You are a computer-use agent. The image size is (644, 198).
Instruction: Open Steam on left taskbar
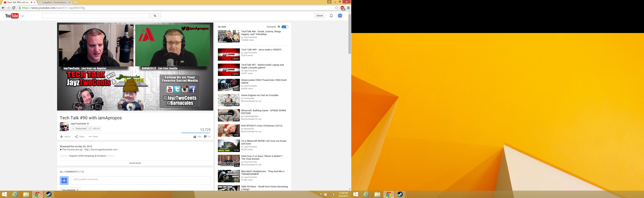[x=49, y=194]
